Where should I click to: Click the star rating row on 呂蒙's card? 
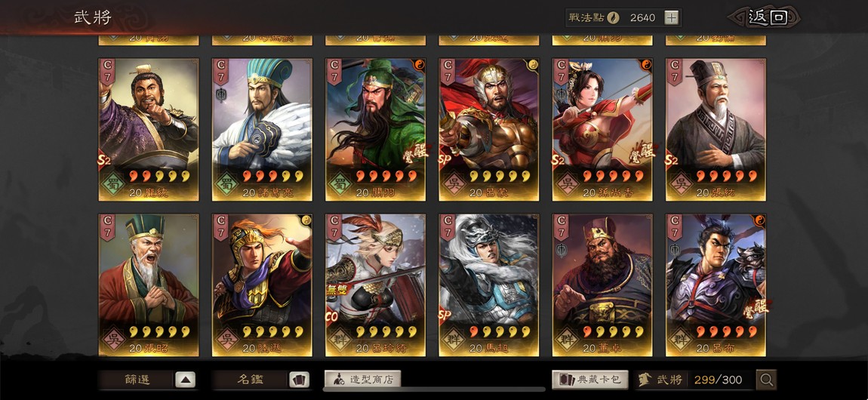[x=497, y=176]
